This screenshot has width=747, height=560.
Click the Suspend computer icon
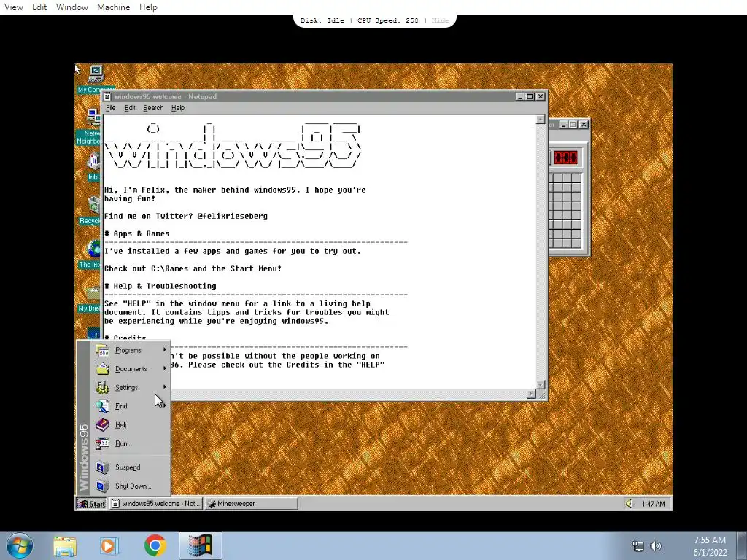coord(102,467)
